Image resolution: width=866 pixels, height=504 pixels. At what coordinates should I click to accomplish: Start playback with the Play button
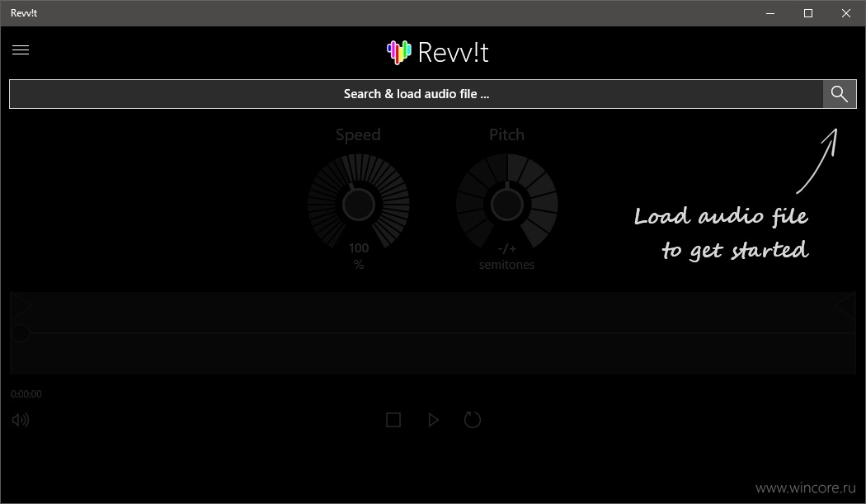pyautogui.click(x=434, y=420)
